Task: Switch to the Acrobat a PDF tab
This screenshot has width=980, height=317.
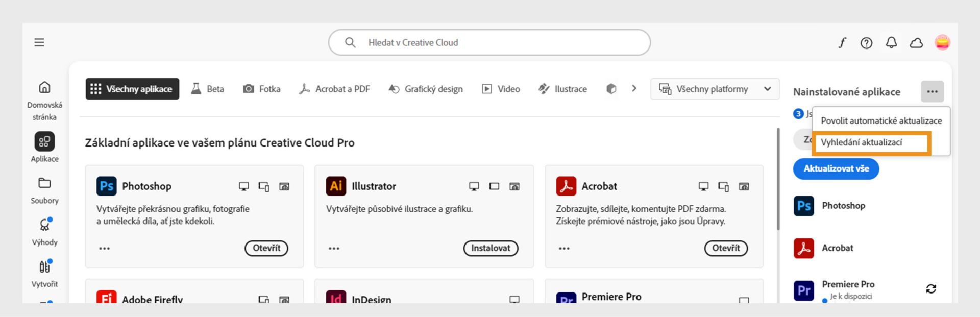Action: click(334, 89)
